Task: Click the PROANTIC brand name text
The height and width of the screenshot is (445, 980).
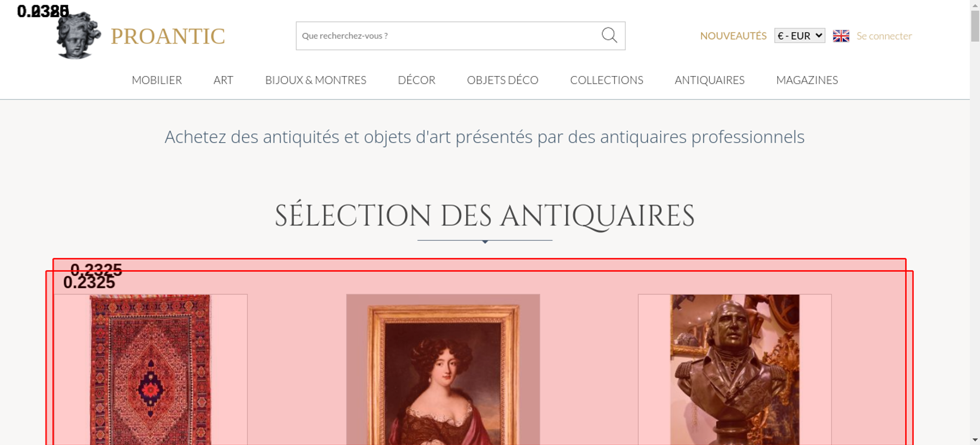Action: (168, 36)
